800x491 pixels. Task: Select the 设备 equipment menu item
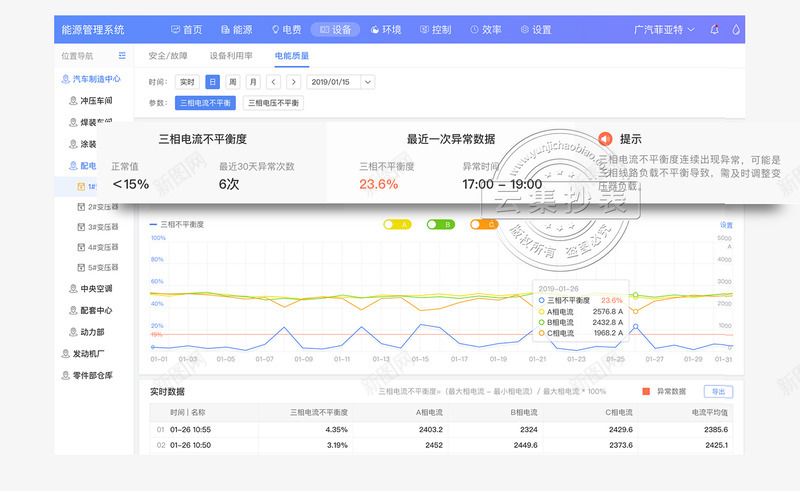(x=335, y=30)
